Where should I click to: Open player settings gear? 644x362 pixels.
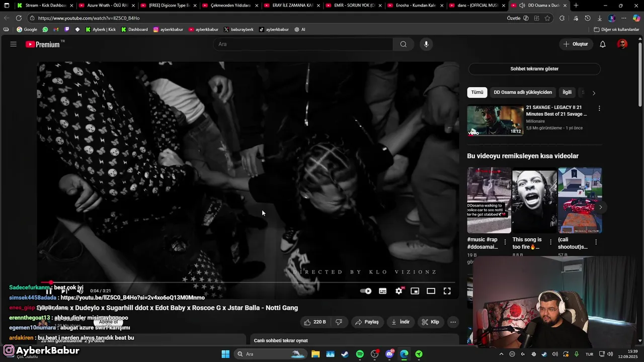point(399,291)
